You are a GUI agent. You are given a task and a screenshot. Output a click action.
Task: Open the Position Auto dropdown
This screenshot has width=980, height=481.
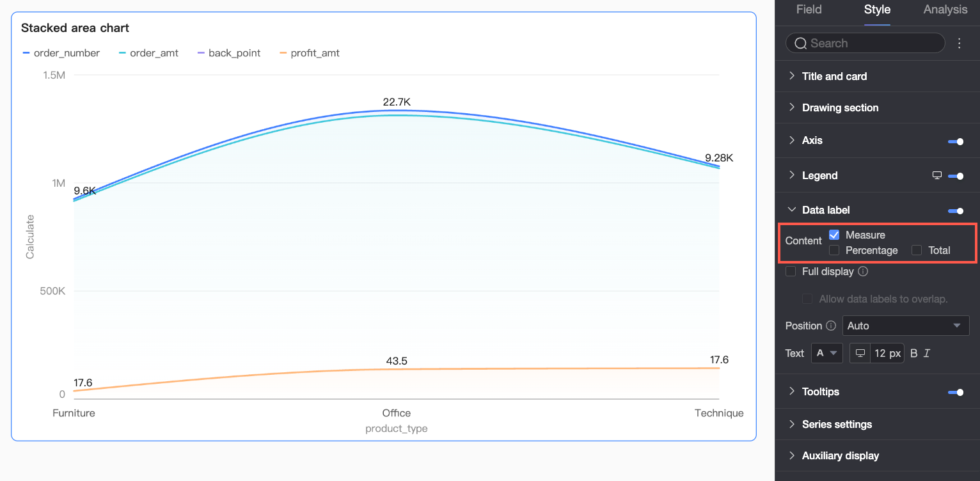(906, 326)
